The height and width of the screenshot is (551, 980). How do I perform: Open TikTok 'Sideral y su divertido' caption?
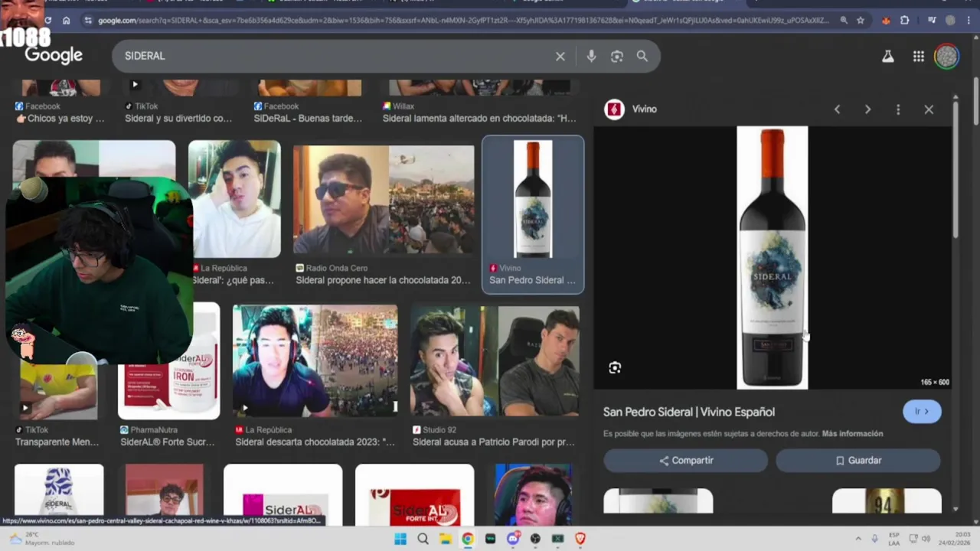point(178,119)
